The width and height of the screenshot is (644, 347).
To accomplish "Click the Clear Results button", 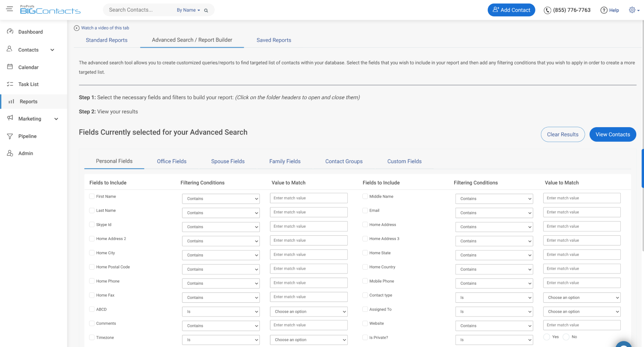I will (563, 134).
